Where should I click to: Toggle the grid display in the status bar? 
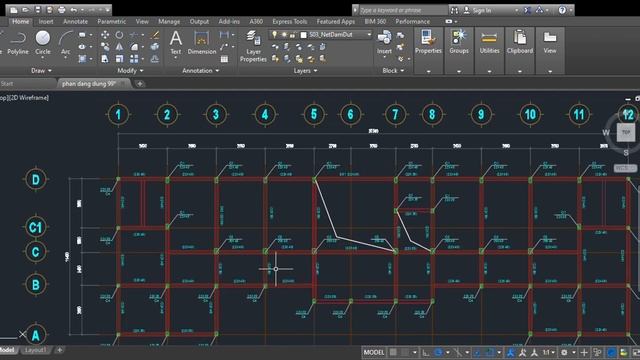pos(393,352)
